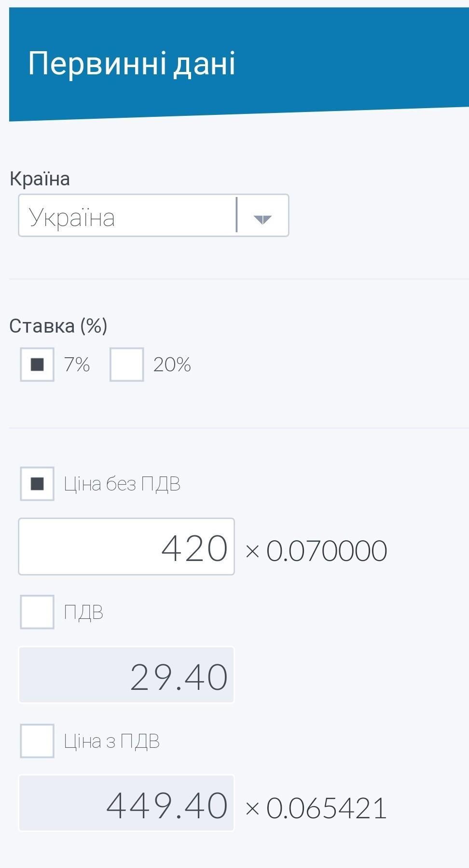The height and width of the screenshot is (868, 469).
Task: Click the Первинні дані header
Action: point(132,63)
